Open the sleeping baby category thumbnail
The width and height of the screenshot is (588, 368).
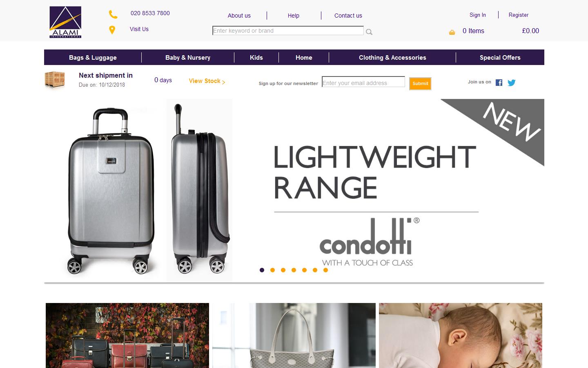[x=461, y=335]
